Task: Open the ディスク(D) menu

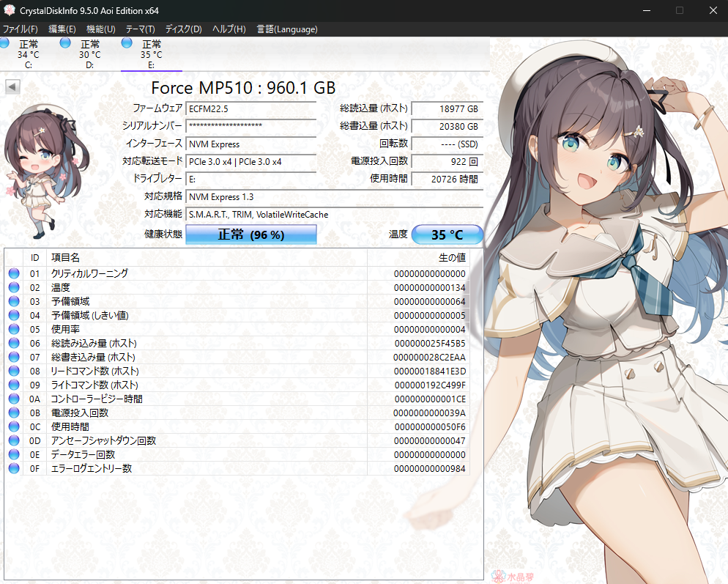Action: tap(184, 29)
